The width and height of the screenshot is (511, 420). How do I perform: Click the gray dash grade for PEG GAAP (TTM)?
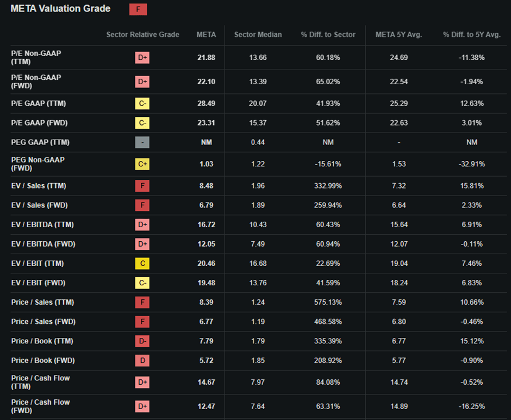point(142,142)
